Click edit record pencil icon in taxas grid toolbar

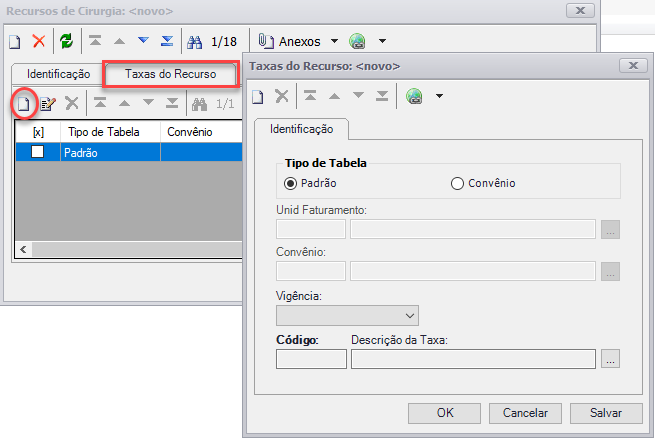[48, 104]
